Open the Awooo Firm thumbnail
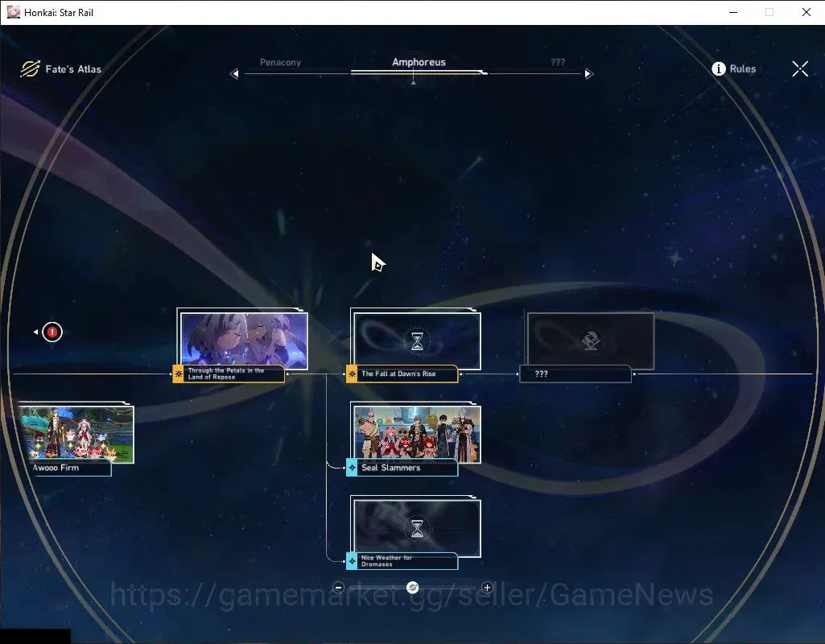825x644 pixels. [x=76, y=434]
